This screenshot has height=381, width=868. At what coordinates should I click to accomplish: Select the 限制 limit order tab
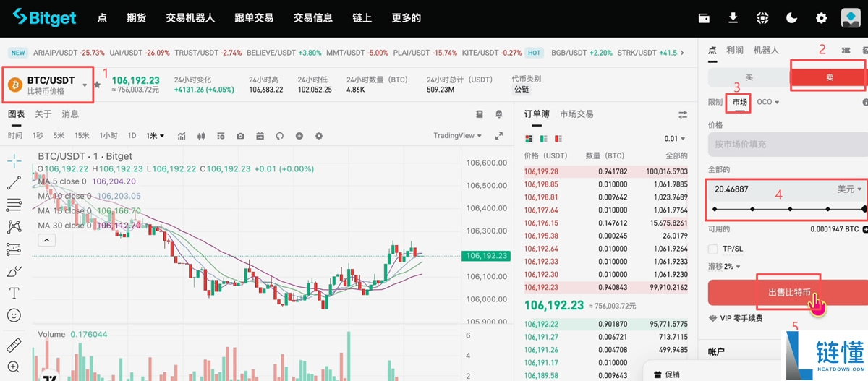click(x=715, y=102)
